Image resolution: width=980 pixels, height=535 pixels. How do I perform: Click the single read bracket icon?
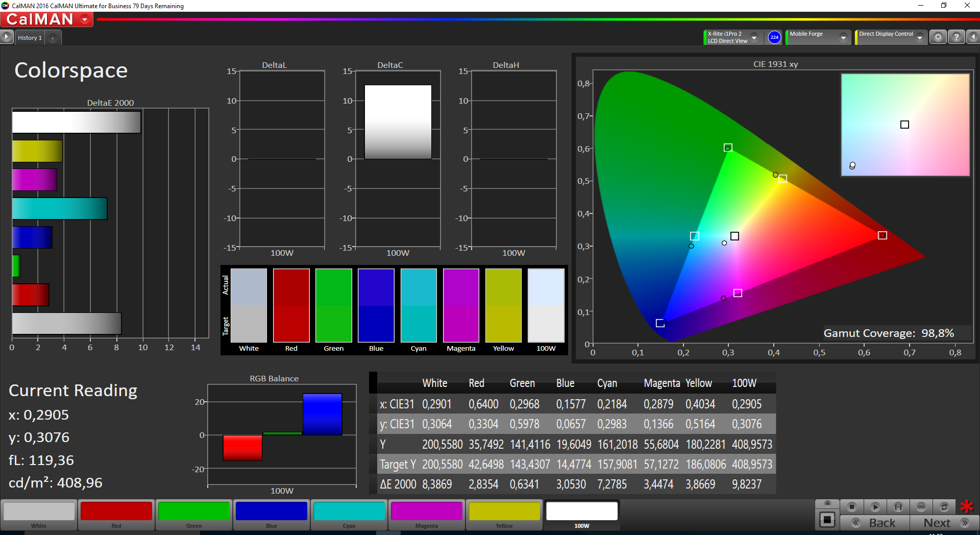(898, 507)
